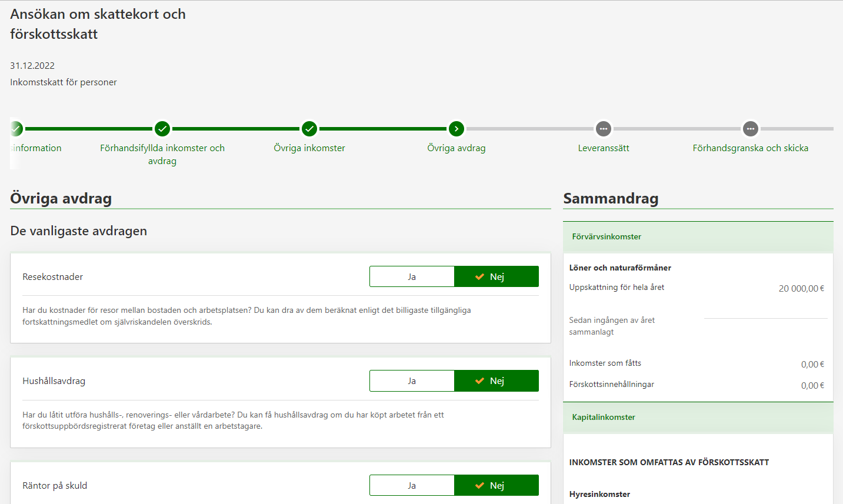
Task: Select Ja for Resekostnader
Action: click(412, 277)
